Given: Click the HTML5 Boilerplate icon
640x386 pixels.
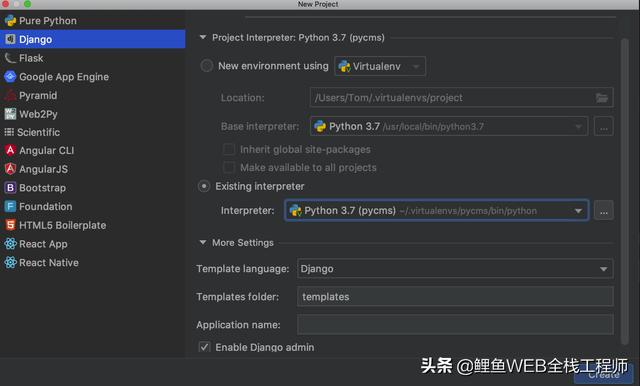Looking at the screenshot, I should [10, 225].
